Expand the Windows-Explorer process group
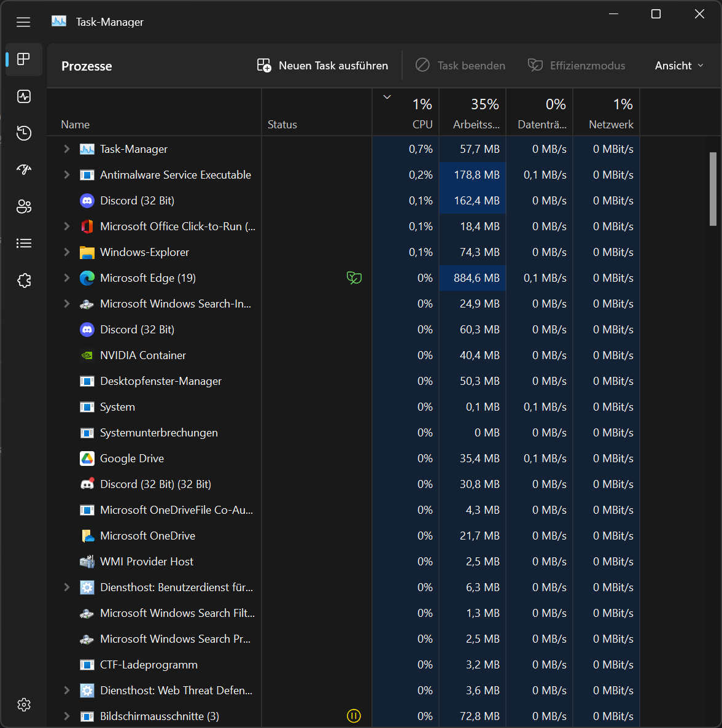This screenshot has height=728, width=722. [66, 252]
